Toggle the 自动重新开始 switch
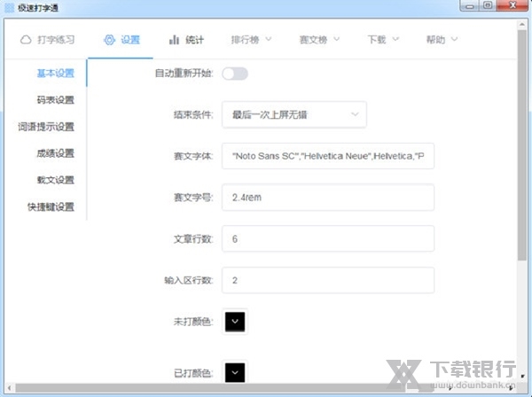Screen dimensions: 532x397 (235, 74)
